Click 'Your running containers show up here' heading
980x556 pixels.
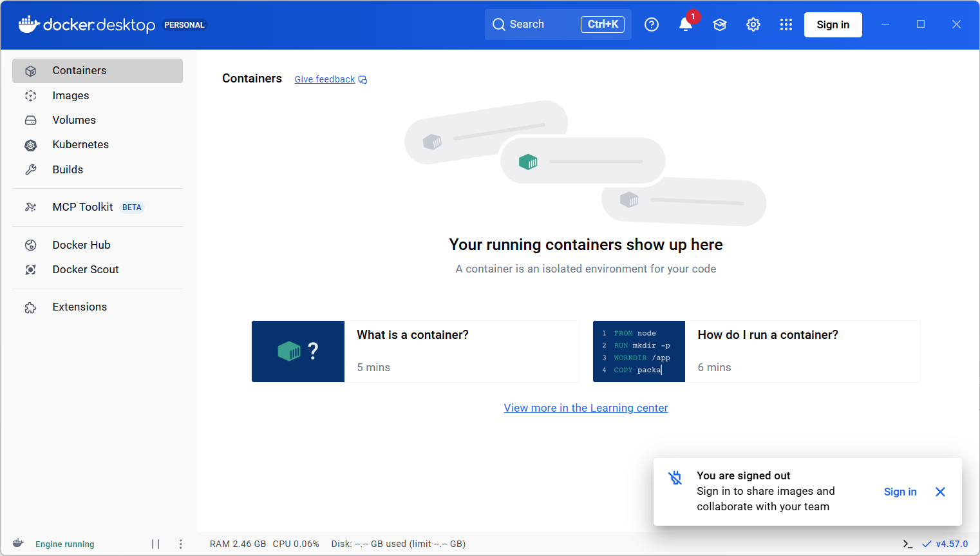tap(586, 245)
